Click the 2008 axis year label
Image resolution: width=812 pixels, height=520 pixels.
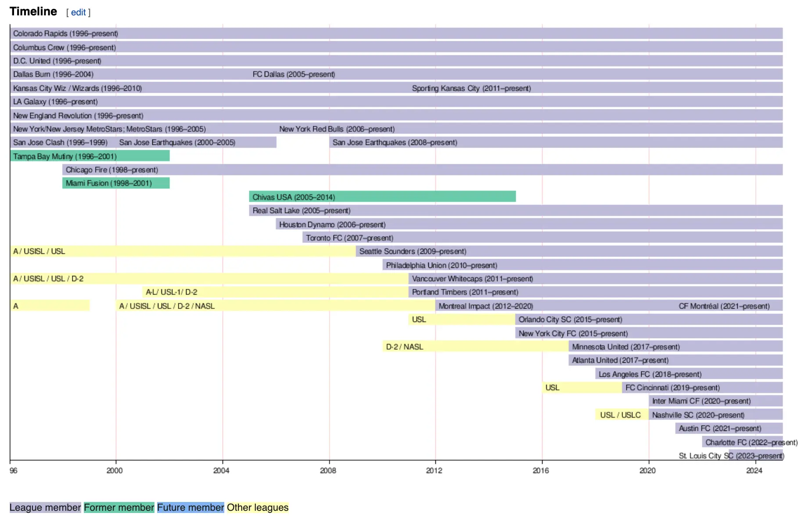click(328, 470)
